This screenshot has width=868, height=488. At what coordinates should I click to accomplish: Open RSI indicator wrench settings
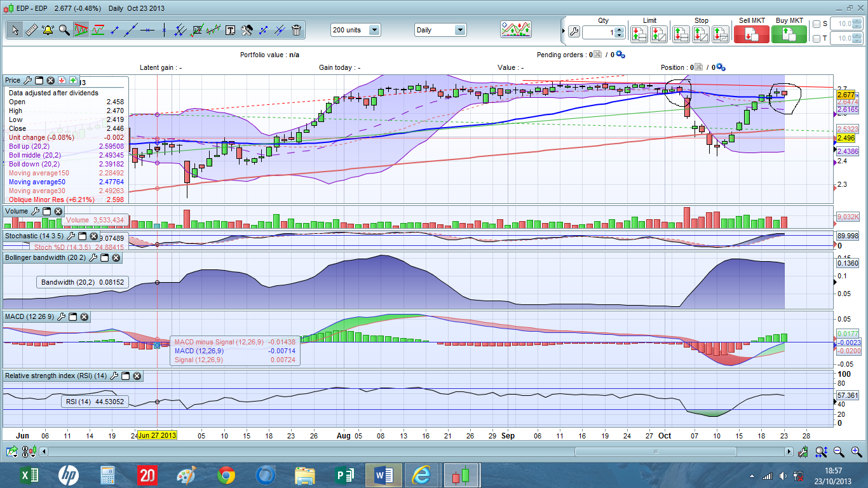point(114,376)
